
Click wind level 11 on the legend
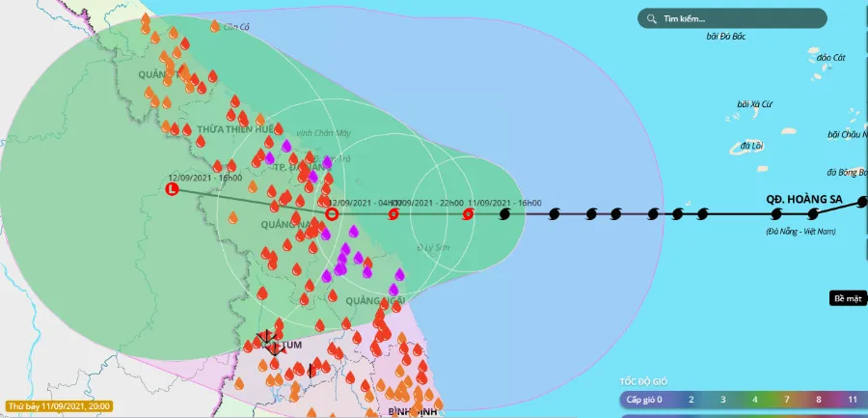853,399
